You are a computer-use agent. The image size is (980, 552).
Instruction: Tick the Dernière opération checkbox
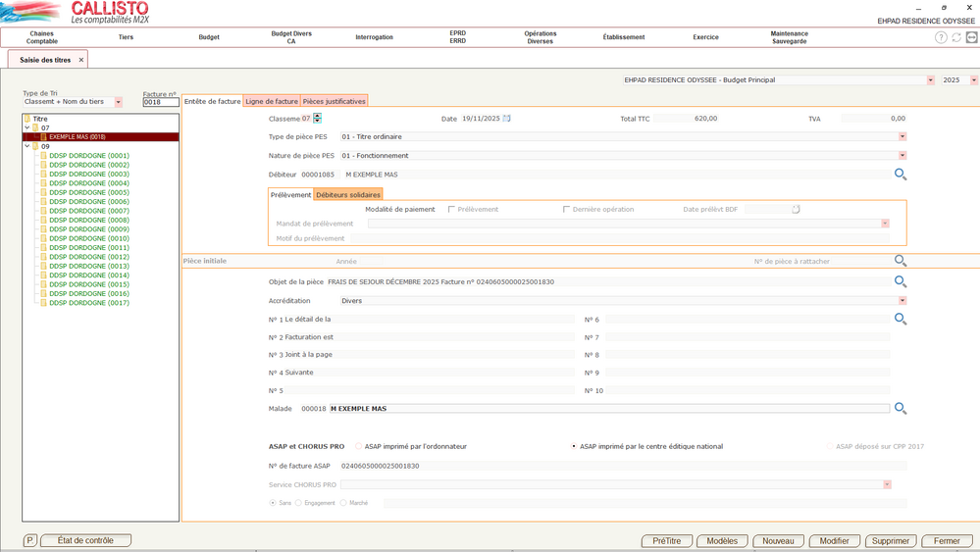(x=567, y=210)
